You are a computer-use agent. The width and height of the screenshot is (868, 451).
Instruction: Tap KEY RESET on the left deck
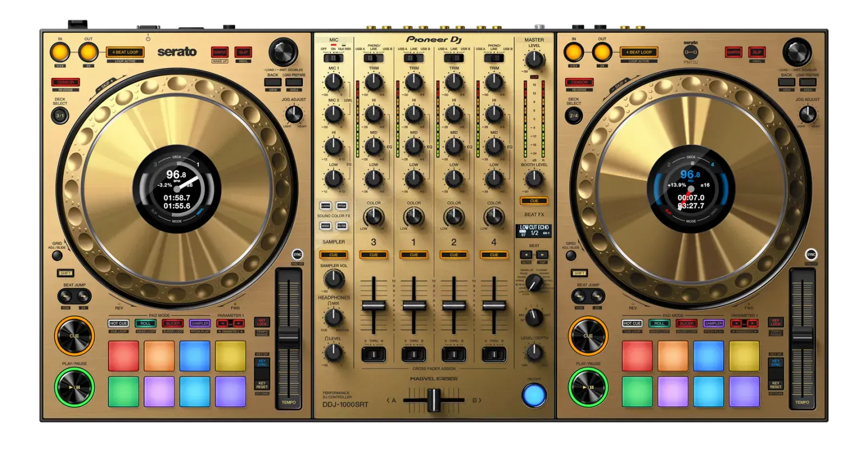(262, 385)
